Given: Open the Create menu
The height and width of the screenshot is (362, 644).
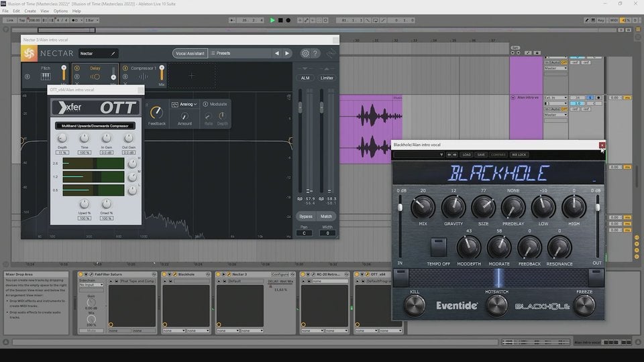Looking at the screenshot, I should [x=30, y=11].
